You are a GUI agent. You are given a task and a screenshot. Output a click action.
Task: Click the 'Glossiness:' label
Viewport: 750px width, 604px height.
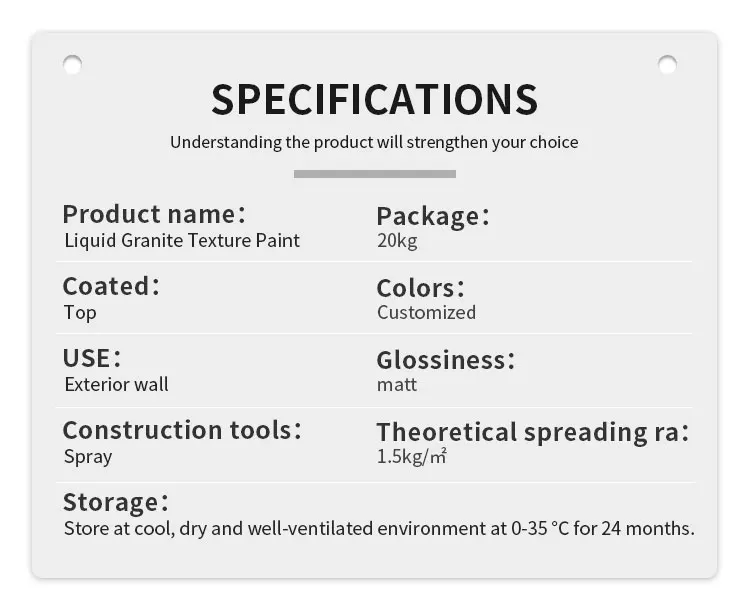[x=445, y=360]
